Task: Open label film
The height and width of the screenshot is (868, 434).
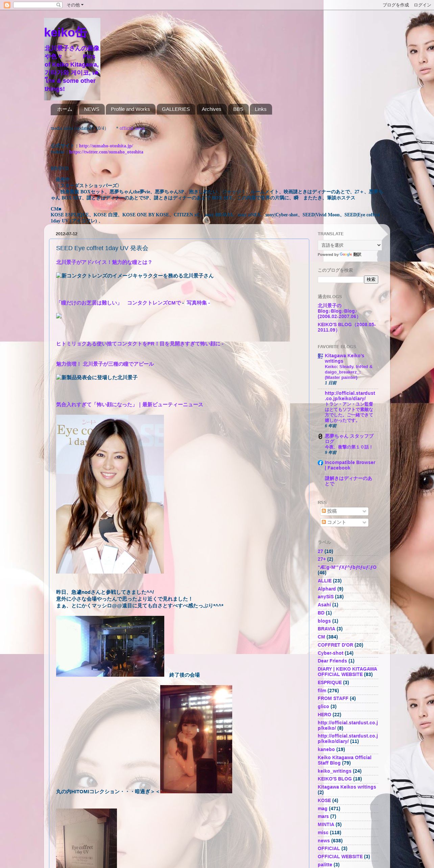Action: 322,691
